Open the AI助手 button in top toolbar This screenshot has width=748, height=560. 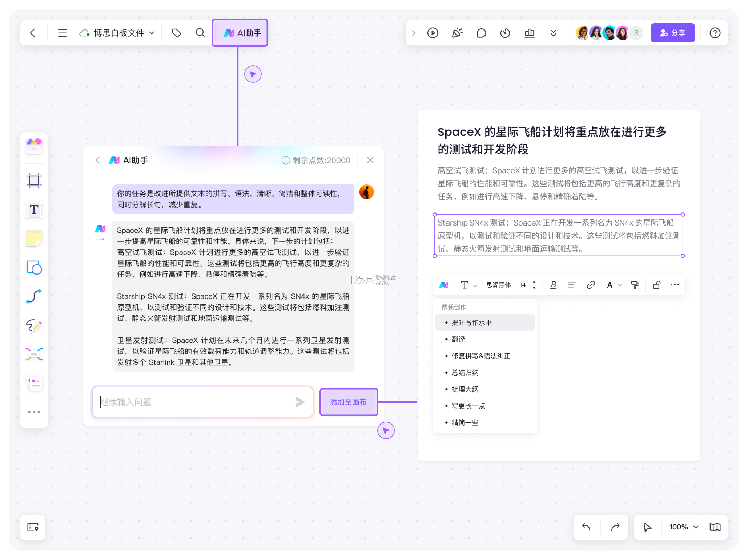point(240,33)
